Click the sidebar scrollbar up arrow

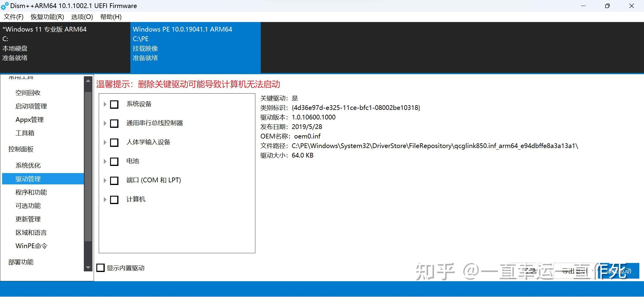coord(88,80)
